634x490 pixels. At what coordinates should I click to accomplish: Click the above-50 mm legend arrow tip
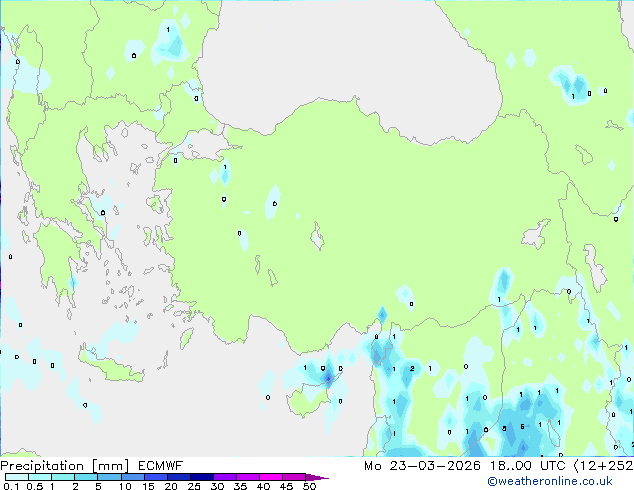[317, 478]
